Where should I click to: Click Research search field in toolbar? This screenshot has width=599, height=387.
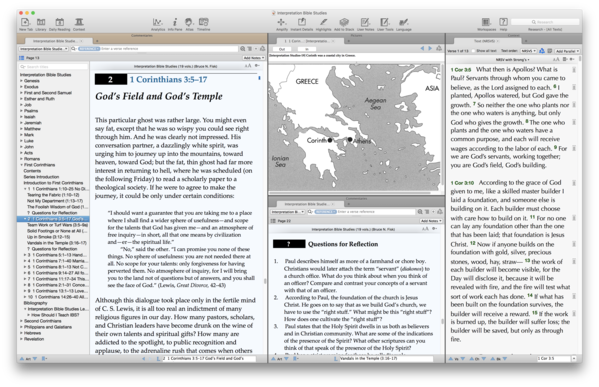click(545, 22)
